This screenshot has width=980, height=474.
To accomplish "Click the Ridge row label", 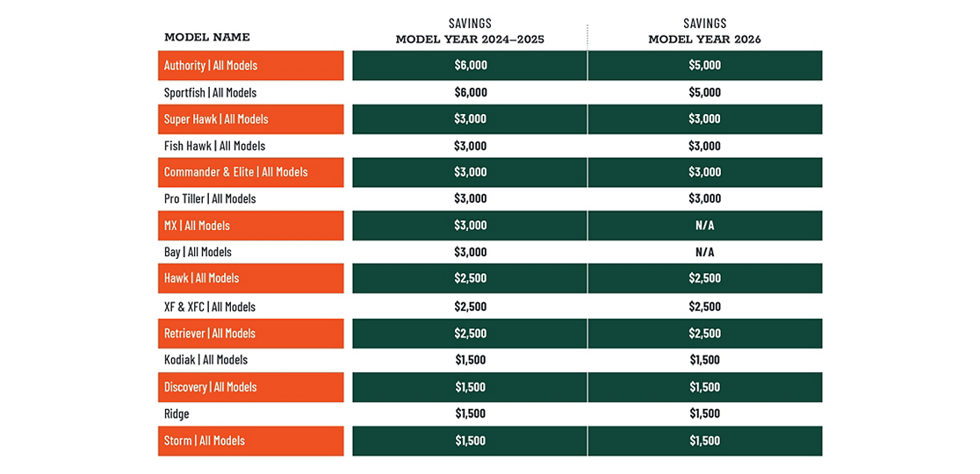I will (177, 413).
